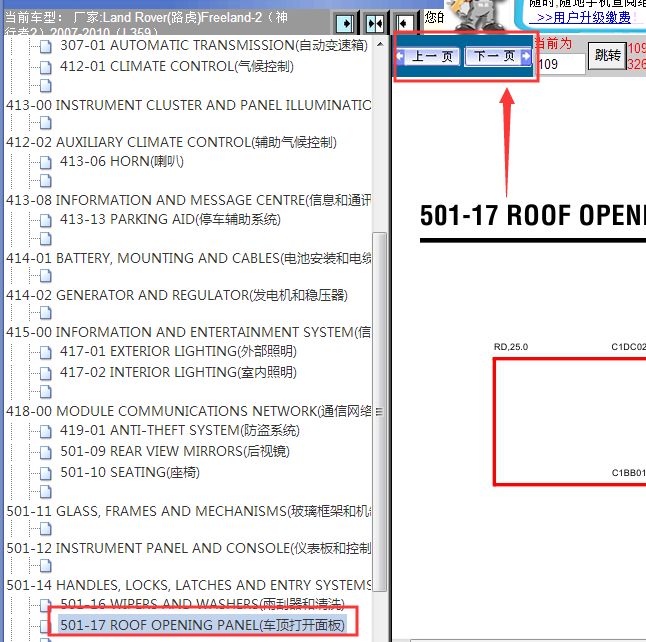Select 413-13 PARKING AID tree item

pos(170,219)
